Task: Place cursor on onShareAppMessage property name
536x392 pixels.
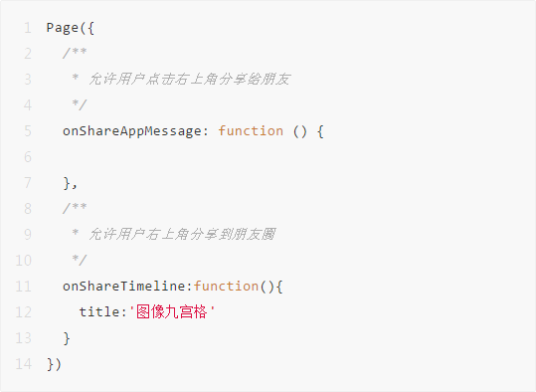Action: [132, 131]
